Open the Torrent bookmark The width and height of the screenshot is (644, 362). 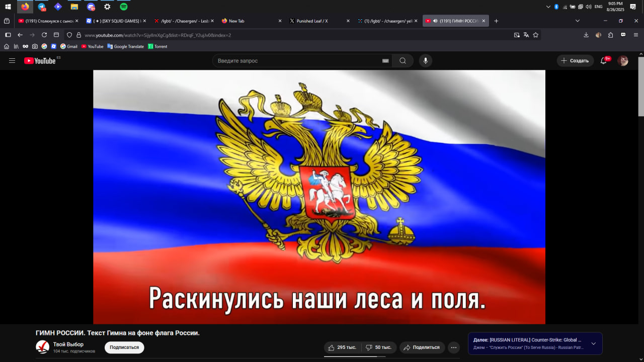click(x=157, y=46)
